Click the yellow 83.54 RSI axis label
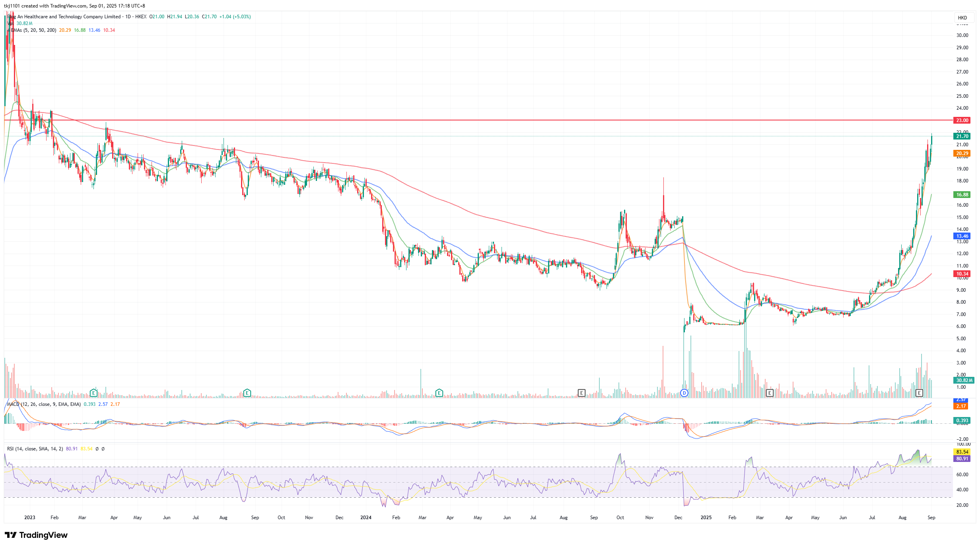Image resolution: width=980 pixels, height=547 pixels. [962, 452]
